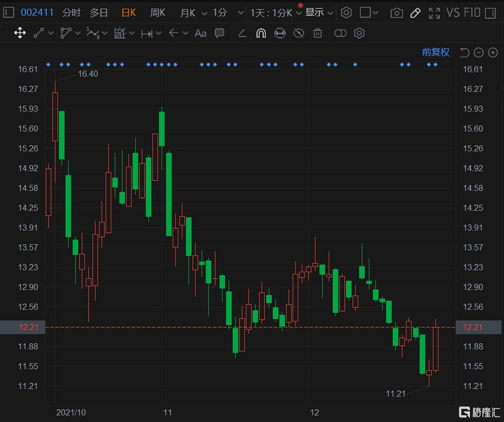Zoom in chart with plus button
The width and height of the screenshot is (504, 422).
pyautogui.click(x=493, y=53)
